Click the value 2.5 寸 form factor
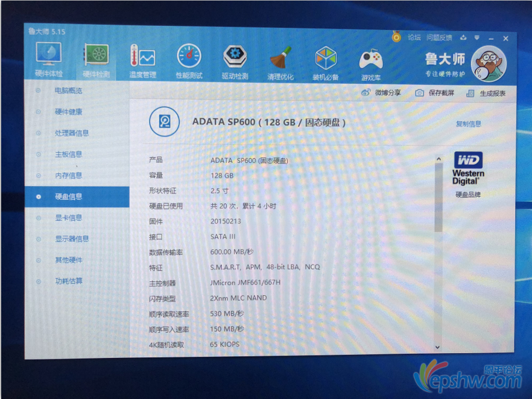The width and height of the screenshot is (532, 399). [x=219, y=191]
